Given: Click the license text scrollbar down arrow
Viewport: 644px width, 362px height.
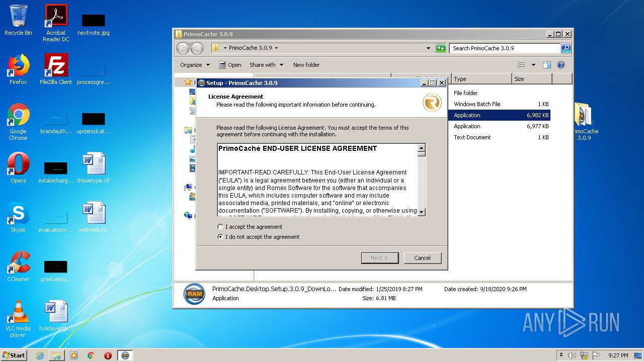Looking at the screenshot, I should tap(422, 212).
